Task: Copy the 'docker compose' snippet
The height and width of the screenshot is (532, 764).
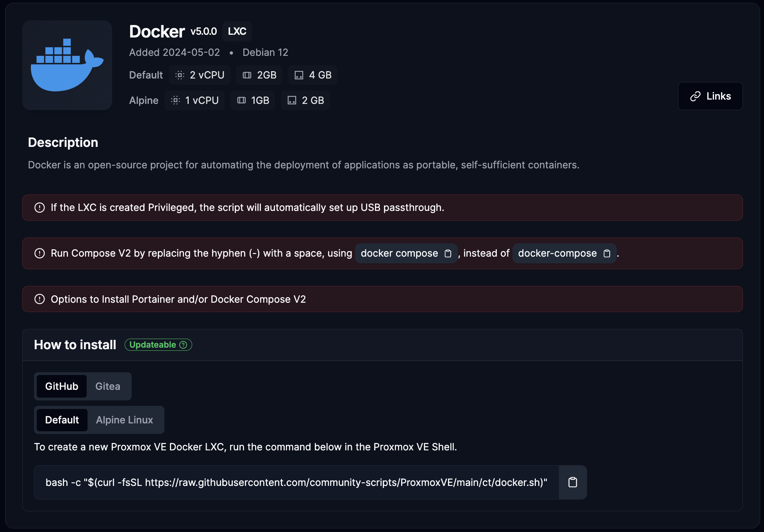Action: (x=448, y=254)
